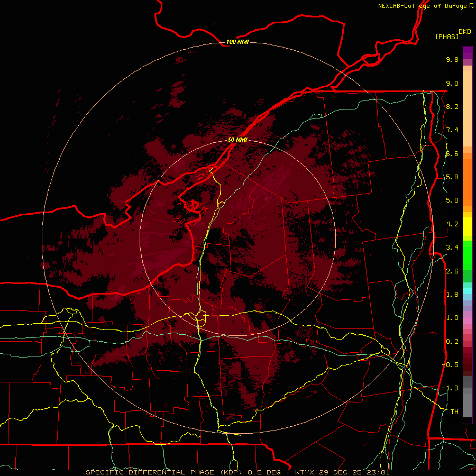
Task: Click the -1.3 value on the color scale
Action: [450, 388]
